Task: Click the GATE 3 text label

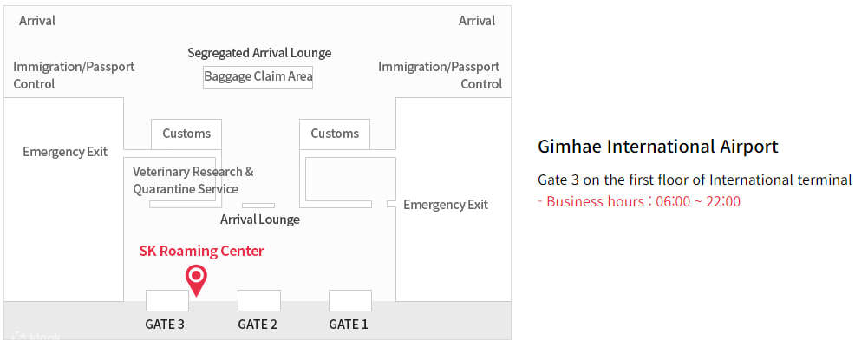Action: point(164,324)
